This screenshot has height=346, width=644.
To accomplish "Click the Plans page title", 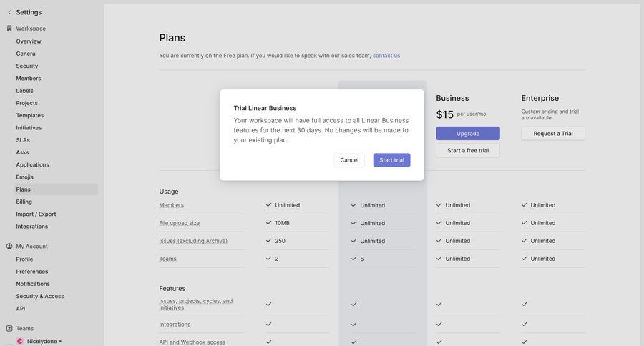I will pyautogui.click(x=172, y=38).
